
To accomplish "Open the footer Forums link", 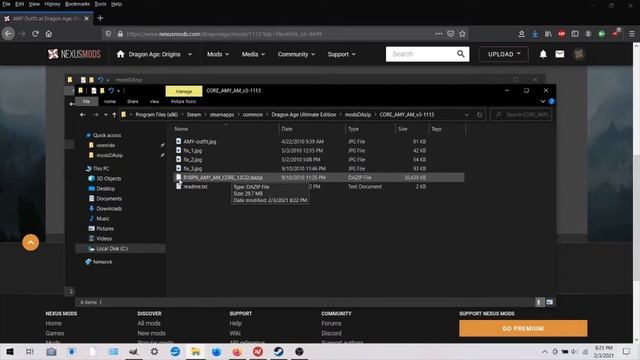I will tap(331, 323).
